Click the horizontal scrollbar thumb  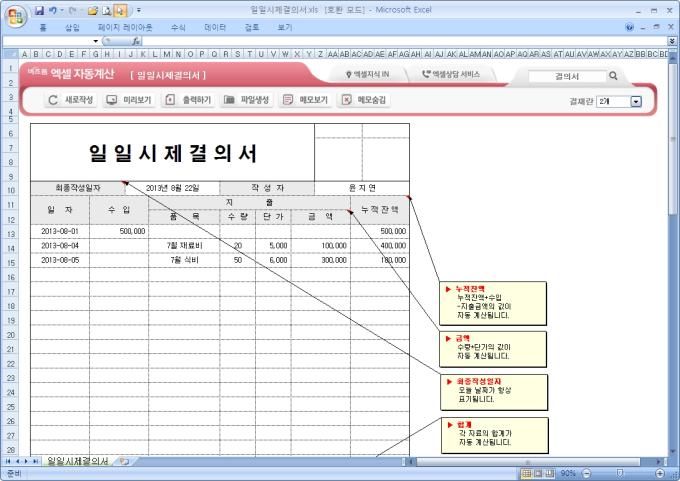point(528,461)
